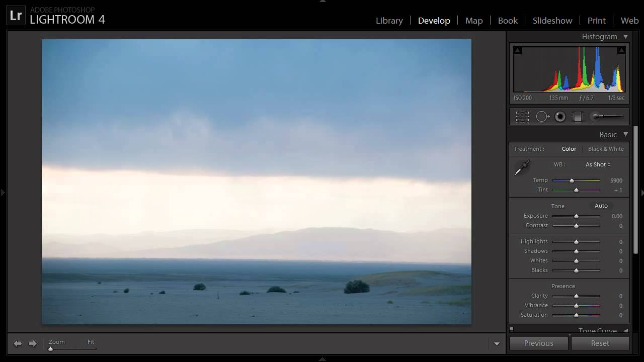This screenshot has height=362, width=644.
Task: Click the Highlights slider handle
Action: click(576, 242)
